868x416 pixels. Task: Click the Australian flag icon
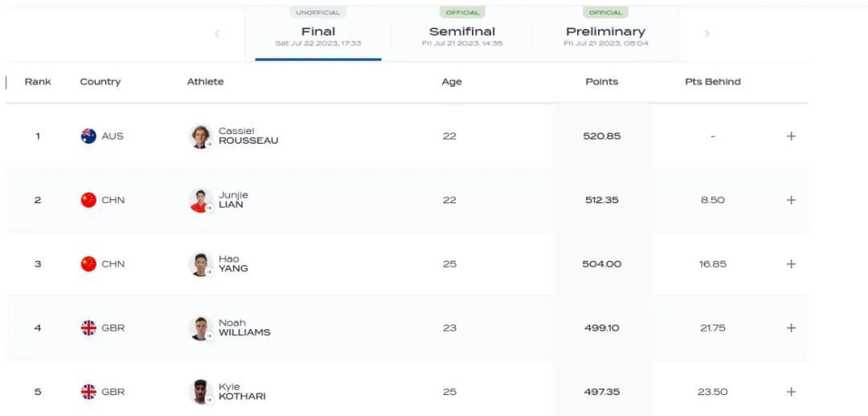(88, 136)
